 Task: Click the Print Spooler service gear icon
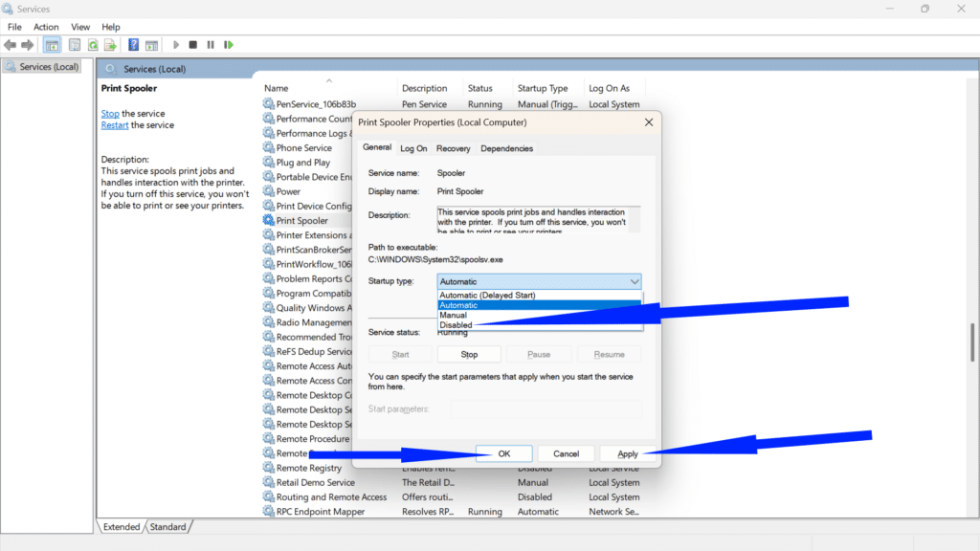tap(269, 220)
